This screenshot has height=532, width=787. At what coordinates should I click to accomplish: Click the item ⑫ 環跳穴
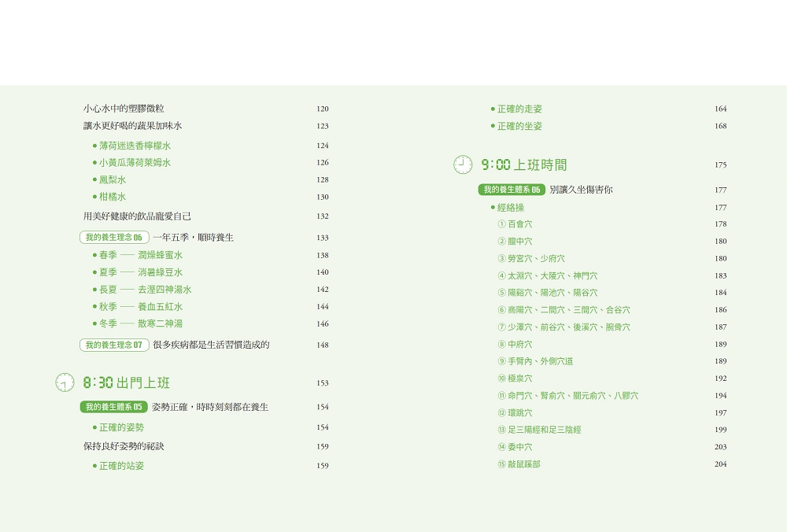(x=515, y=413)
